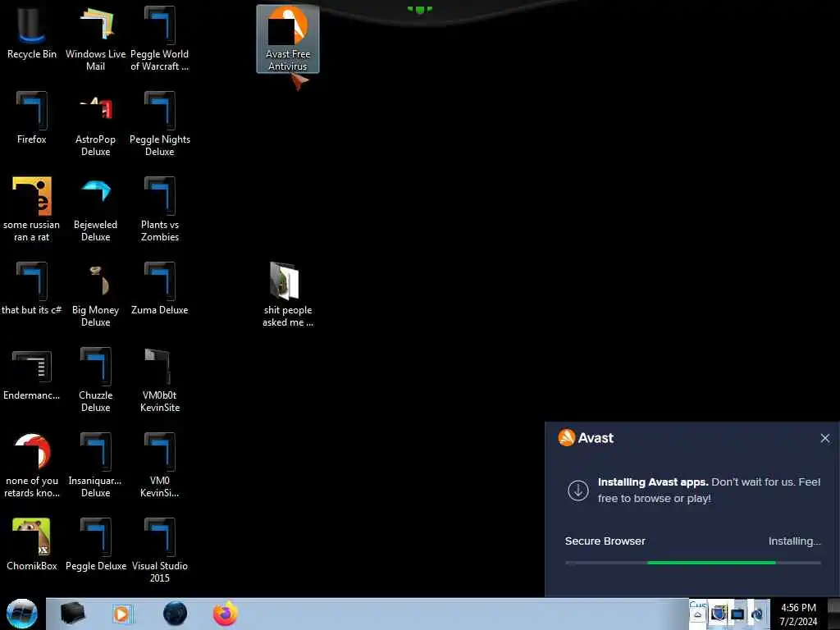Launch Windows Live Mail from desktop
The width and height of the screenshot is (840, 630).
[x=95, y=39]
